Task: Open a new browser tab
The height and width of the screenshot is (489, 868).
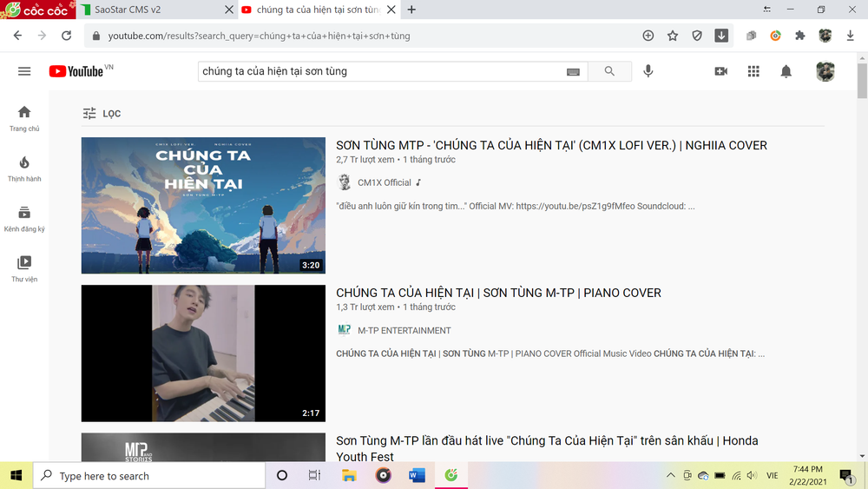Action: (411, 10)
